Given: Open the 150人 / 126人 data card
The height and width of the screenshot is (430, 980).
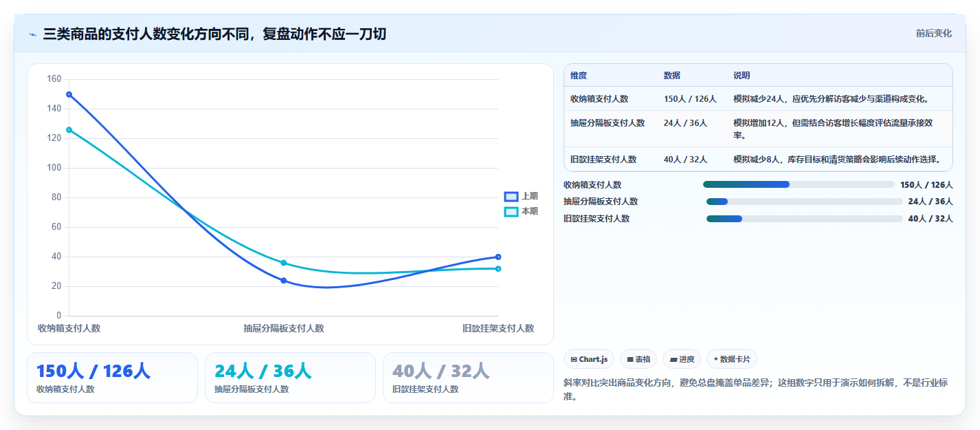Looking at the screenshot, I should [112, 378].
